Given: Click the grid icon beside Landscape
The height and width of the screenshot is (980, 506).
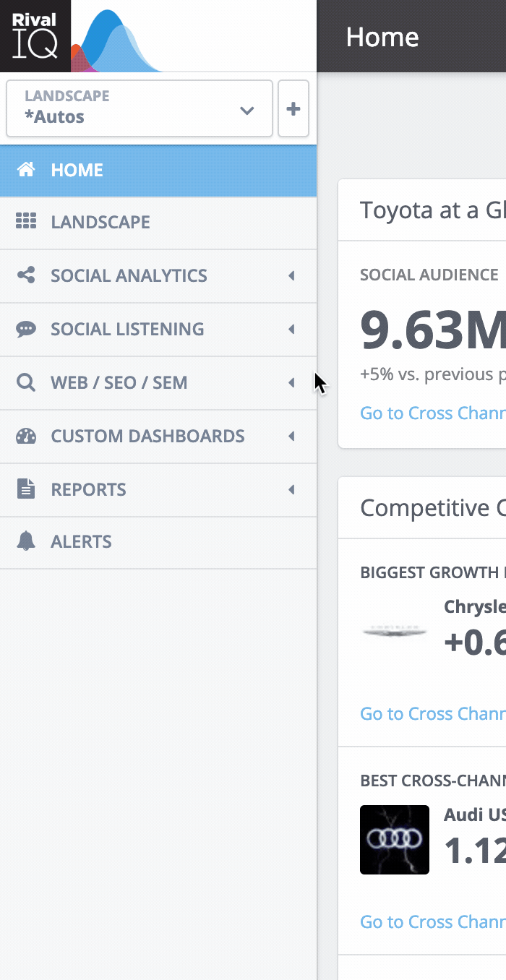Looking at the screenshot, I should coord(26,222).
